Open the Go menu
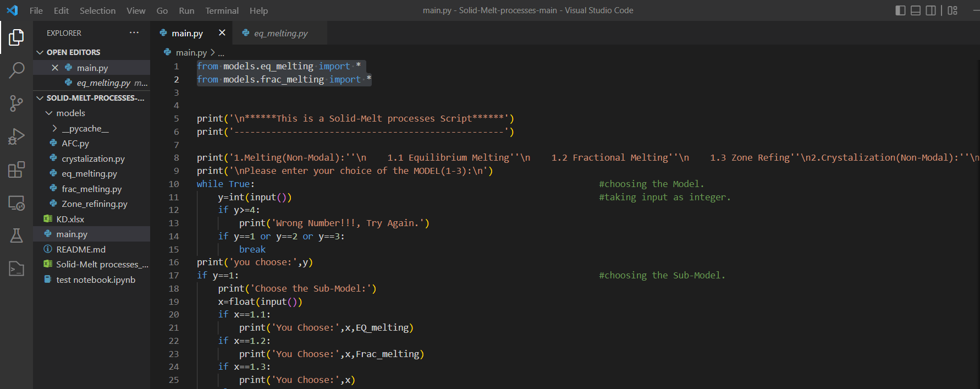This screenshot has width=980, height=389. pyautogui.click(x=162, y=10)
